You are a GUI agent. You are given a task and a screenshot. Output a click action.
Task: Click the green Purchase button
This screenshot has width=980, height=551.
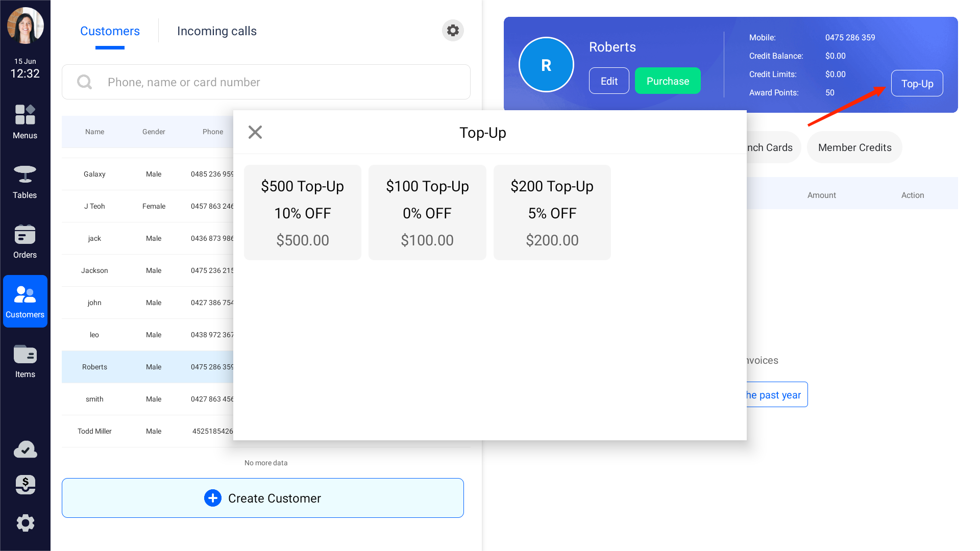(668, 81)
